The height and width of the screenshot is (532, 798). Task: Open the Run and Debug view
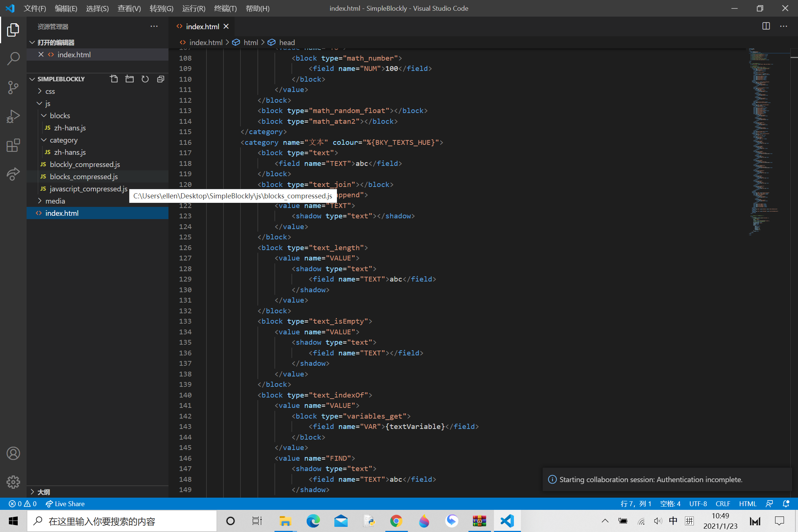[x=13, y=116]
